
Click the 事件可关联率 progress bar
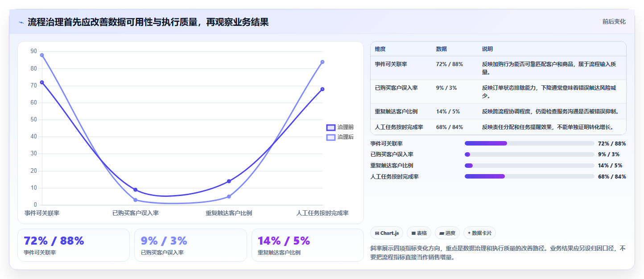529,143
